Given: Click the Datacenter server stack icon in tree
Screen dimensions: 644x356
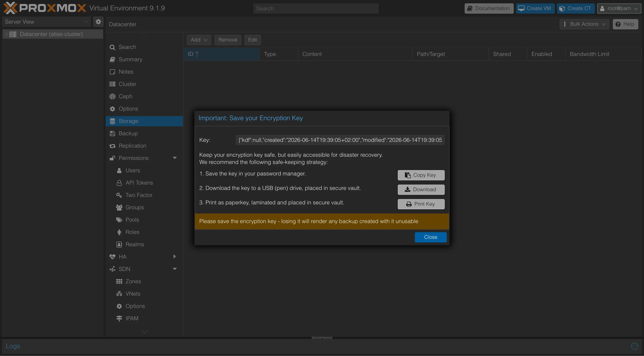Looking at the screenshot, I should 13,34.
